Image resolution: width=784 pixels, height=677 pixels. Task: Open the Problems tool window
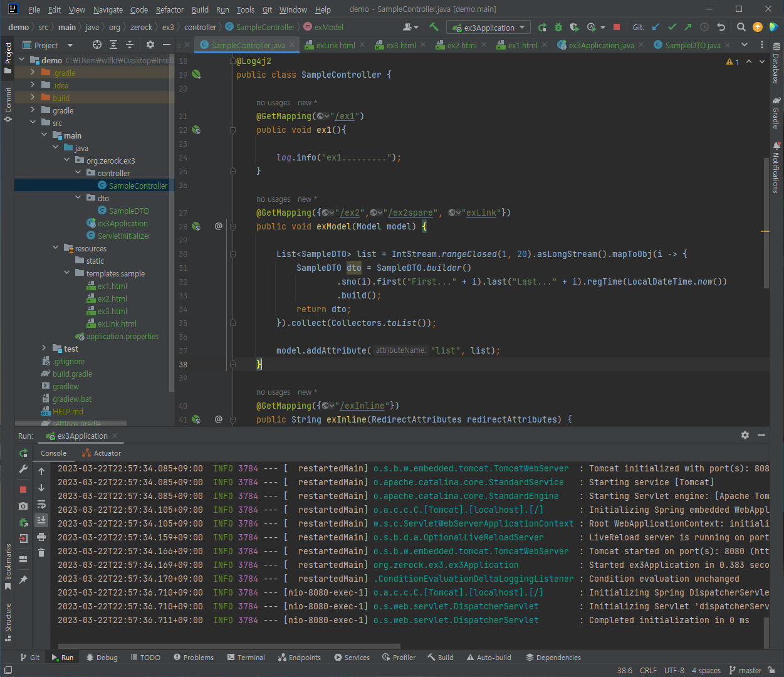[194, 658]
